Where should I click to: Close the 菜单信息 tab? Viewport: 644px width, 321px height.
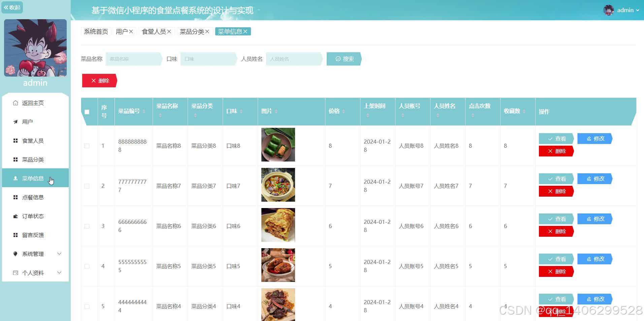coord(245,31)
